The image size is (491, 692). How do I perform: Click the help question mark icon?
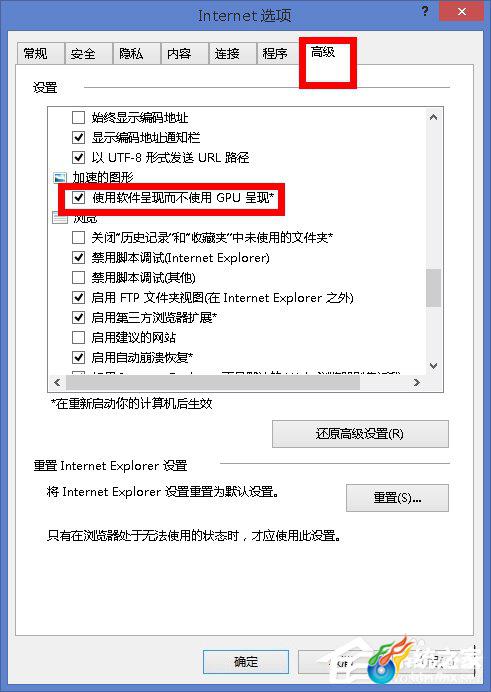coord(424,11)
